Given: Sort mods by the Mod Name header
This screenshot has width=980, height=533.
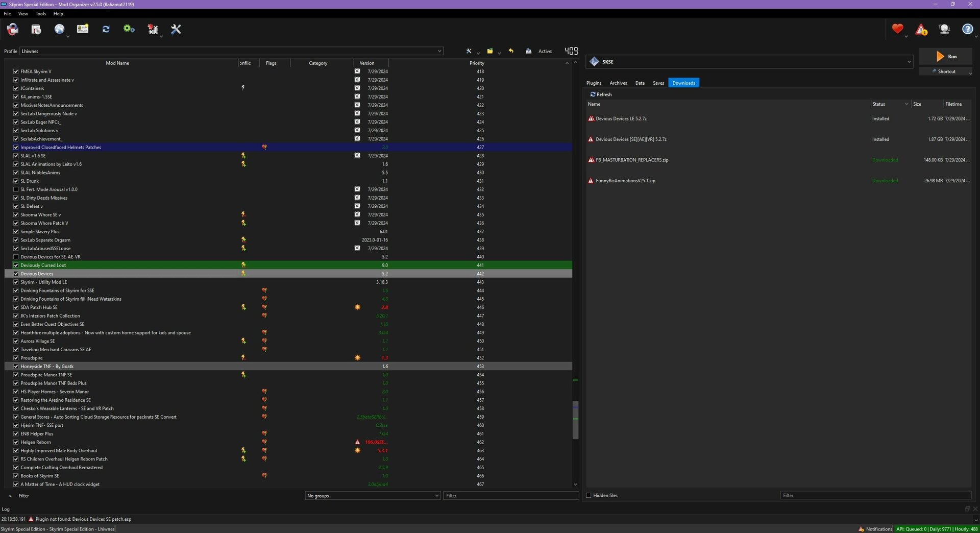Looking at the screenshot, I should coord(117,63).
